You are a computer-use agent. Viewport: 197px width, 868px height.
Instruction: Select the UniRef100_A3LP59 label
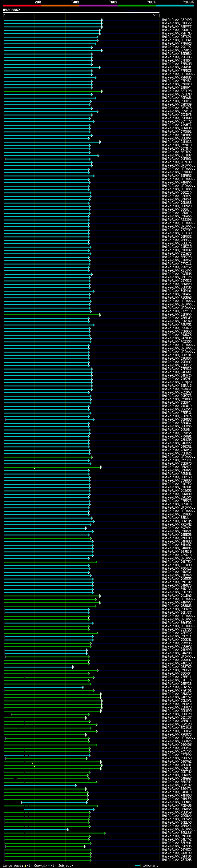tap(177, 812)
